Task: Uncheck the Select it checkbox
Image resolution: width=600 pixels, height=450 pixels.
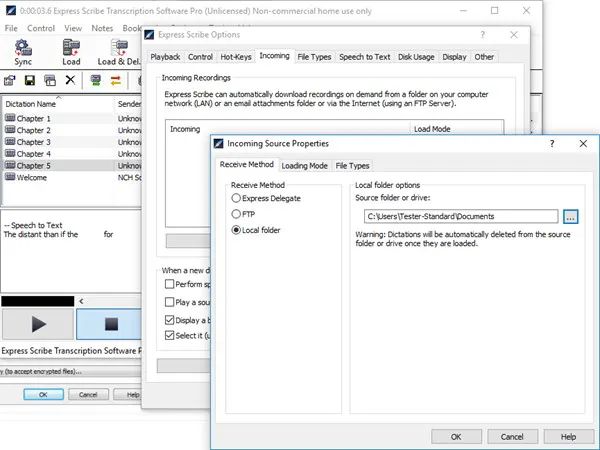Action: (169, 336)
